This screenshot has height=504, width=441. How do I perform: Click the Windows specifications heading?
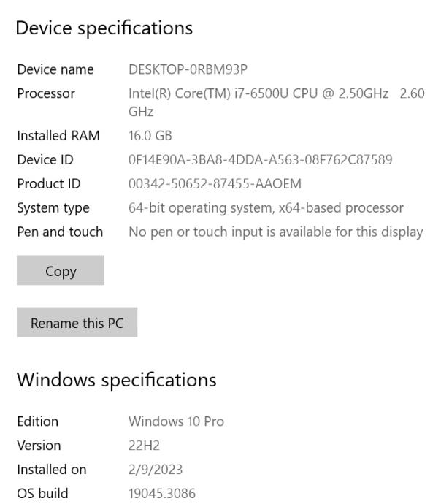(117, 380)
